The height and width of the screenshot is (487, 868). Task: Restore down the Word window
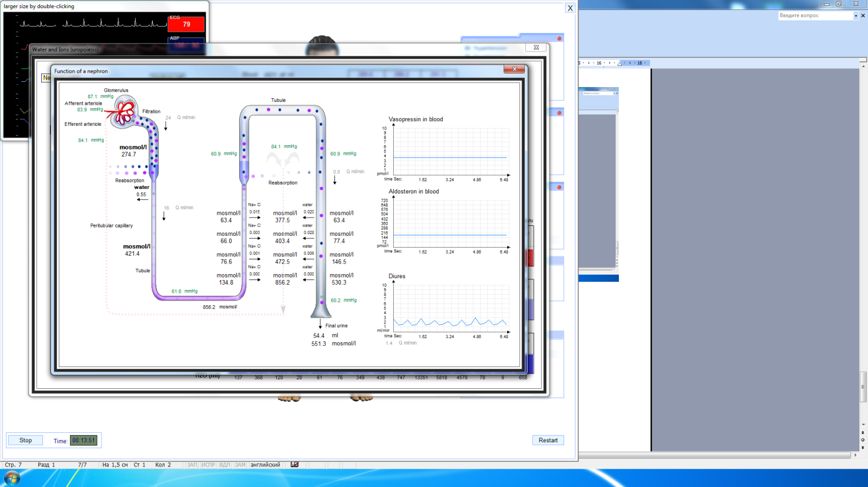click(x=839, y=4)
